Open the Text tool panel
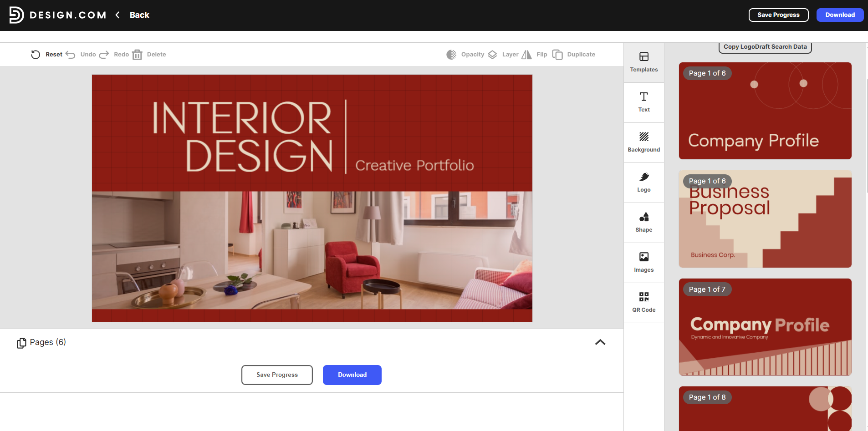Image resolution: width=868 pixels, height=431 pixels. 644,102
